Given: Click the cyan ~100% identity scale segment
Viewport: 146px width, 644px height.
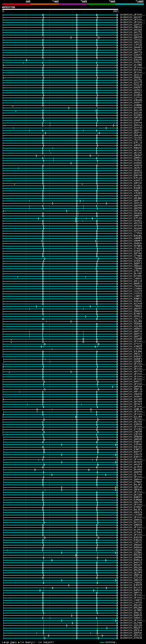Looking at the screenshot, I should tap(130, 4).
